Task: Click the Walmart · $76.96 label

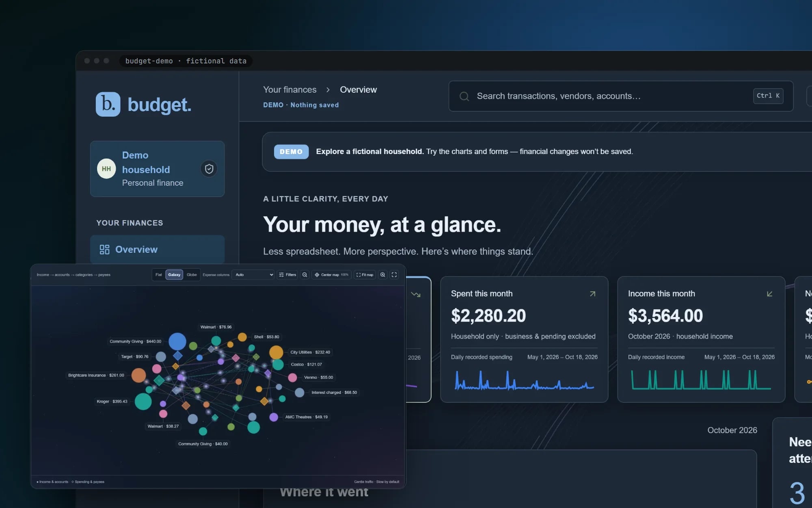Action: pyautogui.click(x=216, y=327)
